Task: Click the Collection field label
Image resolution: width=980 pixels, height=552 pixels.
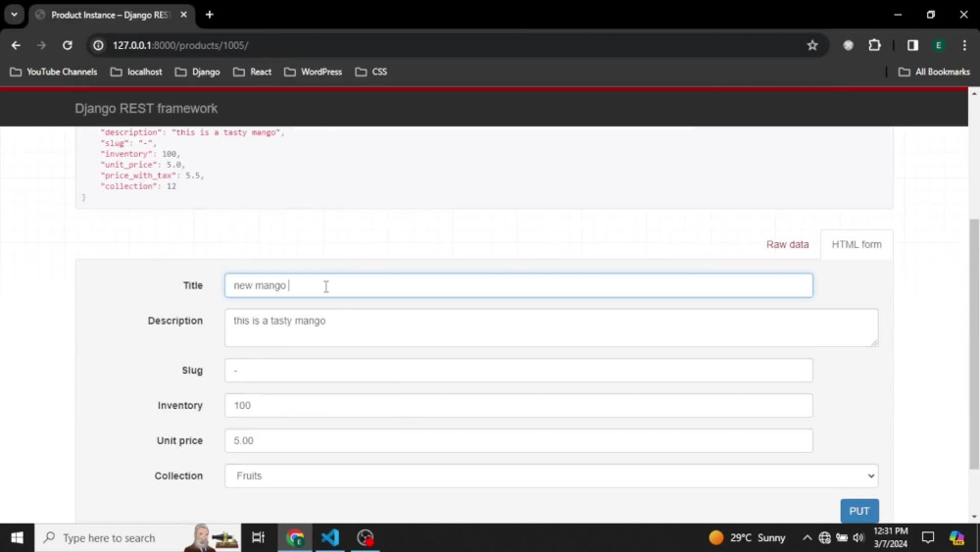Action: click(178, 476)
